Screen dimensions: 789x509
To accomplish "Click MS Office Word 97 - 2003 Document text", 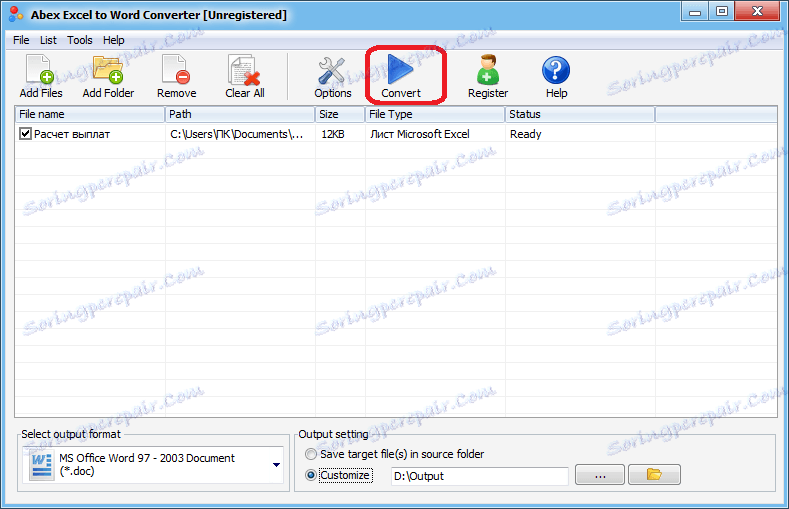I will (x=147, y=458).
